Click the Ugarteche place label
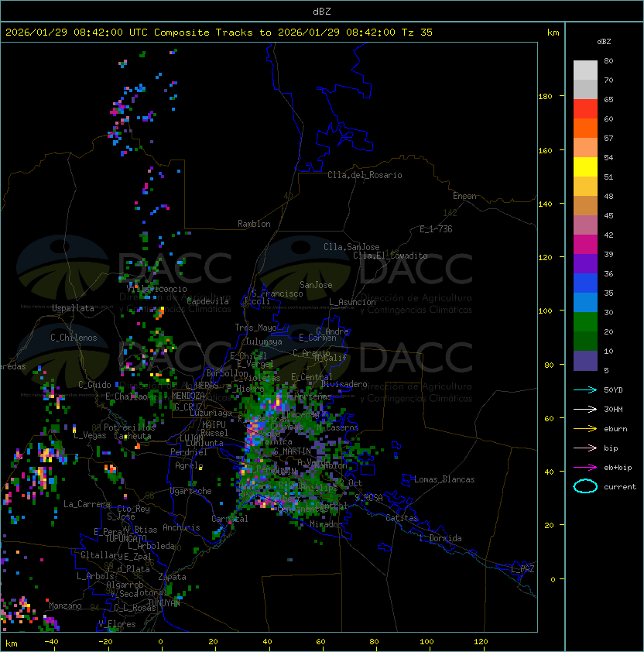The height and width of the screenshot is (652, 644). [191, 491]
